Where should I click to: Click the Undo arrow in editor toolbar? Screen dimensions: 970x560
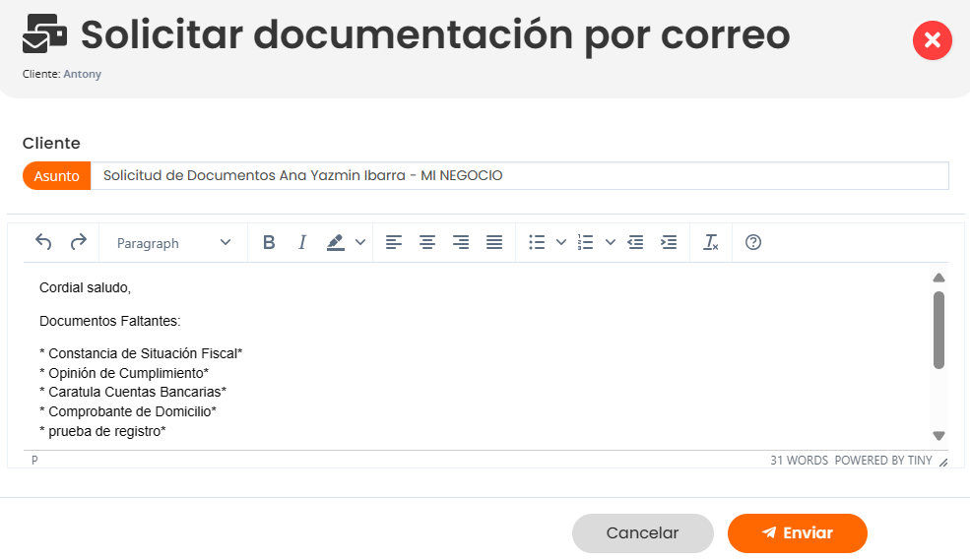pyautogui.click(x=43, y=242)
